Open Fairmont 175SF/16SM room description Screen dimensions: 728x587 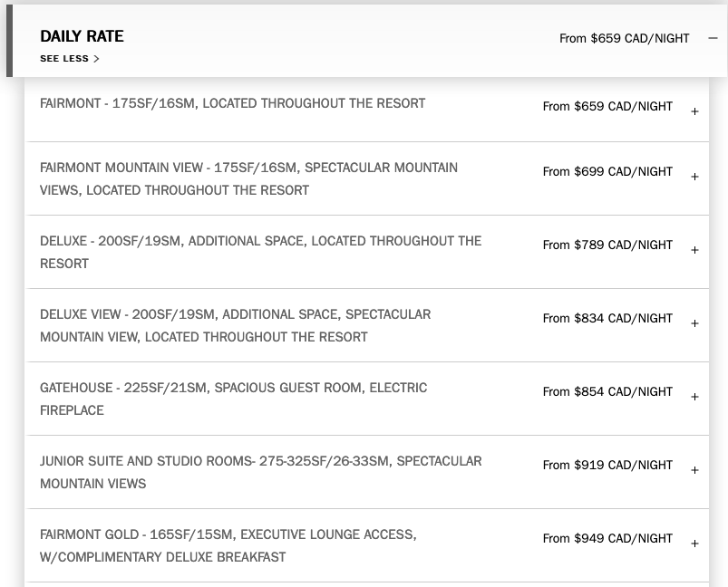(x=232, y=103)
